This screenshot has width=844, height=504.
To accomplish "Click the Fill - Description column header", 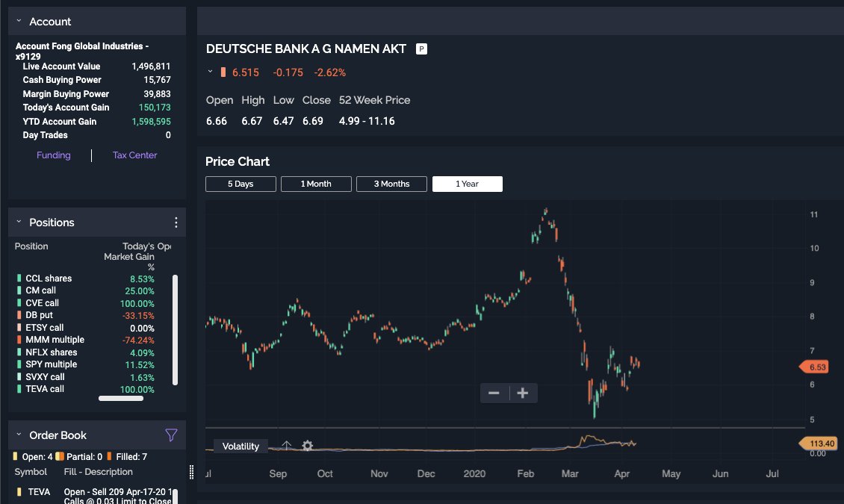I will pyautogui.click(x=98, y=472).
